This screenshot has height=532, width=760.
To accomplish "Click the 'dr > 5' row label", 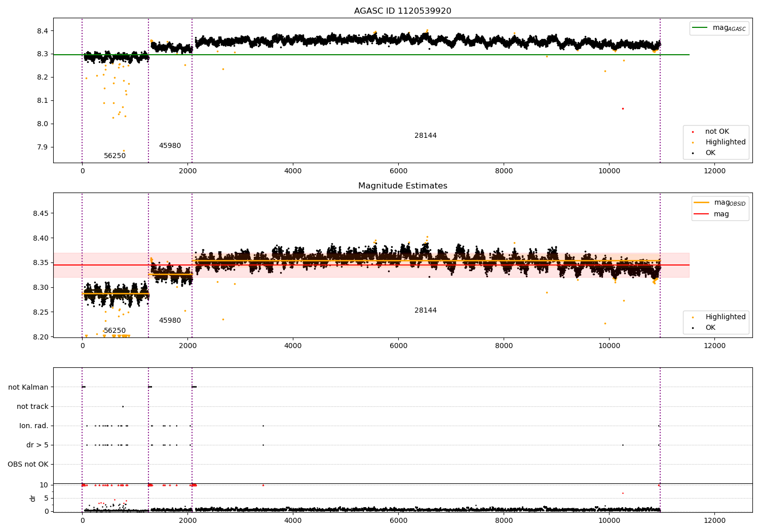I will click(37, 445).
